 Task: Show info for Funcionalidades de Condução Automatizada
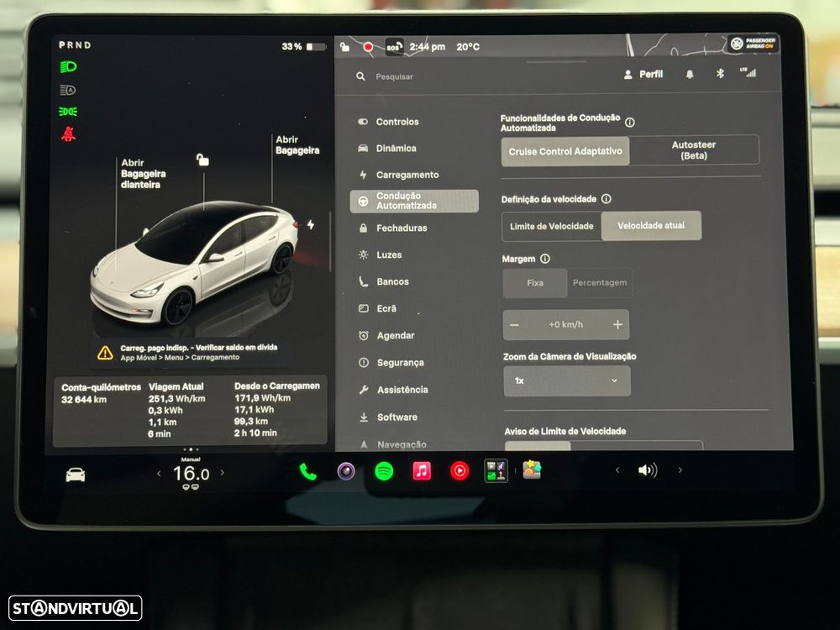pos(630,123)
